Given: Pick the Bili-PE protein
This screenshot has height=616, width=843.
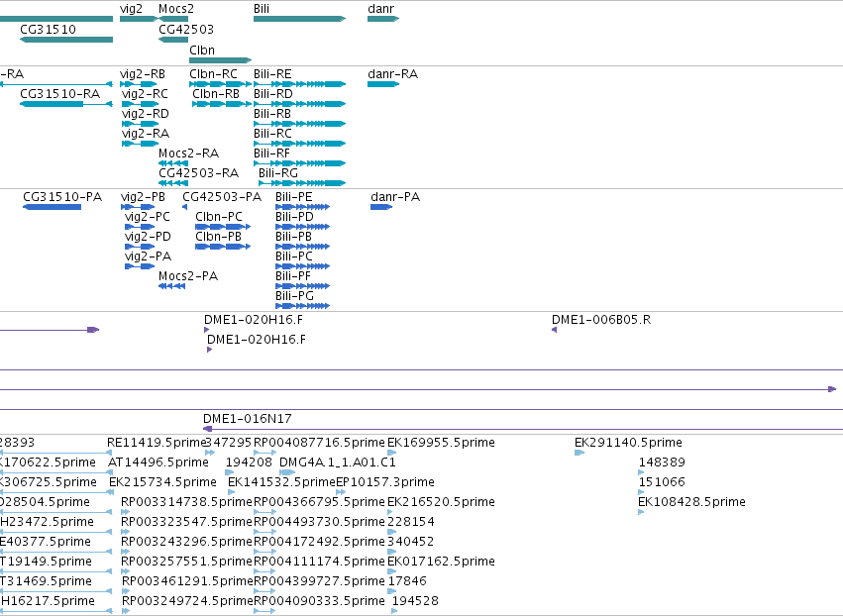Looking at the screenshot, I should pyautogui.click(x=303, y=207).
